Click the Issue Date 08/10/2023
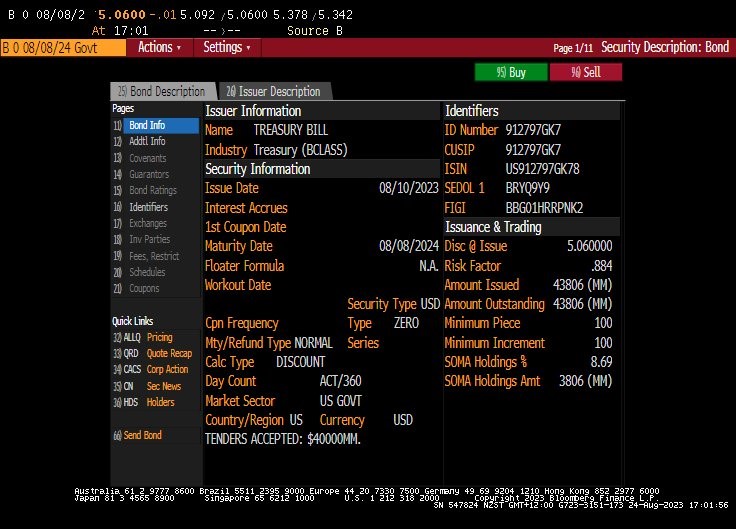Image resolution: width=736 pixels, height=529 pixels. click(408, 188)
